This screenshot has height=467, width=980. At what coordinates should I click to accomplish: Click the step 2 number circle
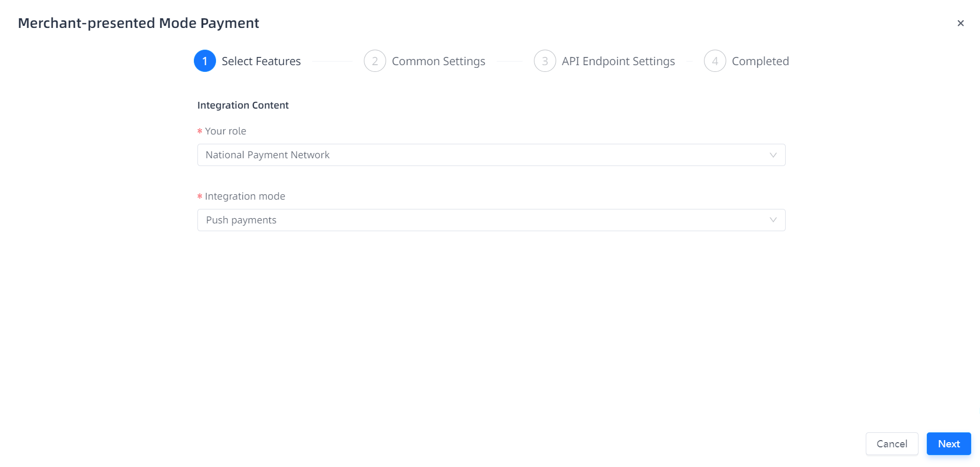(375, 61)
